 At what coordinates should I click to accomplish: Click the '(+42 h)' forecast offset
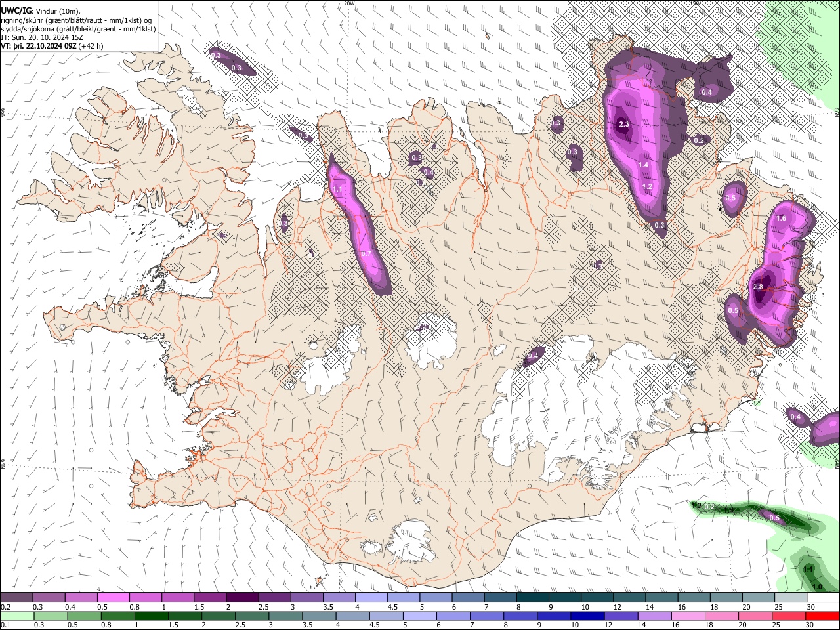coord(91,46)
